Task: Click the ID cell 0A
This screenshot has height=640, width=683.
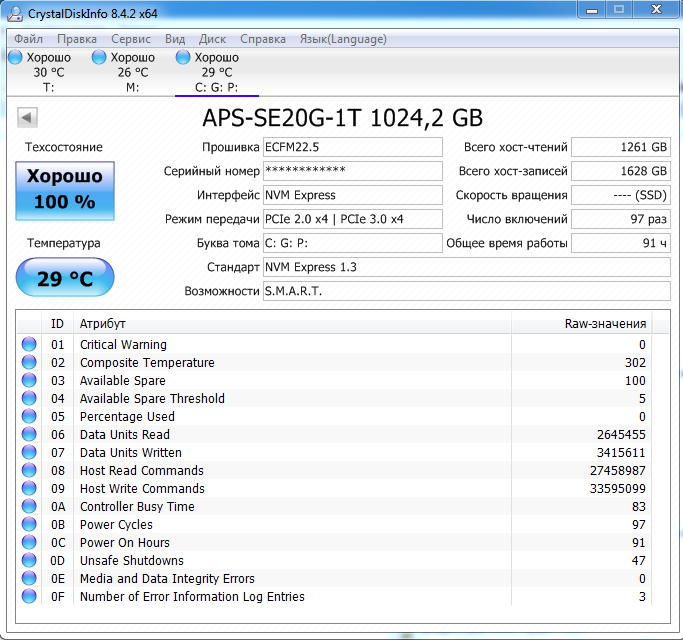Action: click(58, 507)
